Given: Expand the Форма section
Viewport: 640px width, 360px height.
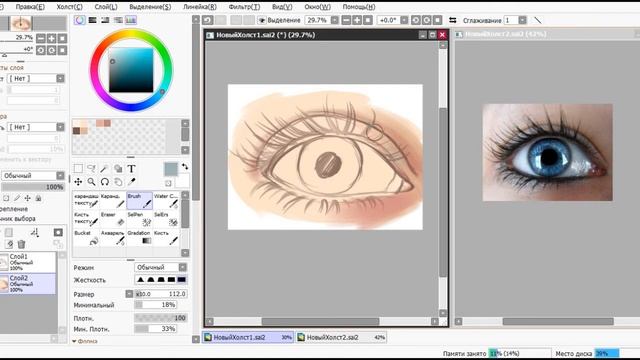Looking at the screenshot, I should pyautogui.click(x=85, y=341).
